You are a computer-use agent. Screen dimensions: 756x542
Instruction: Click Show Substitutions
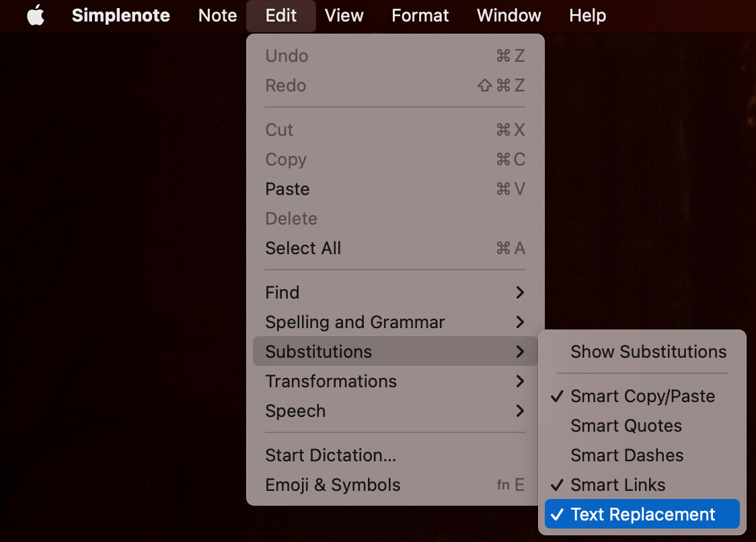coord(642,352)
